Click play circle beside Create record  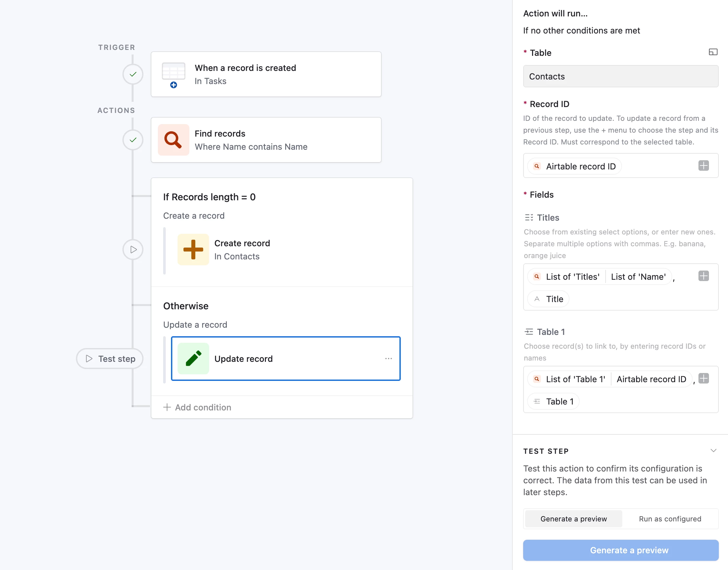(133, 249)
